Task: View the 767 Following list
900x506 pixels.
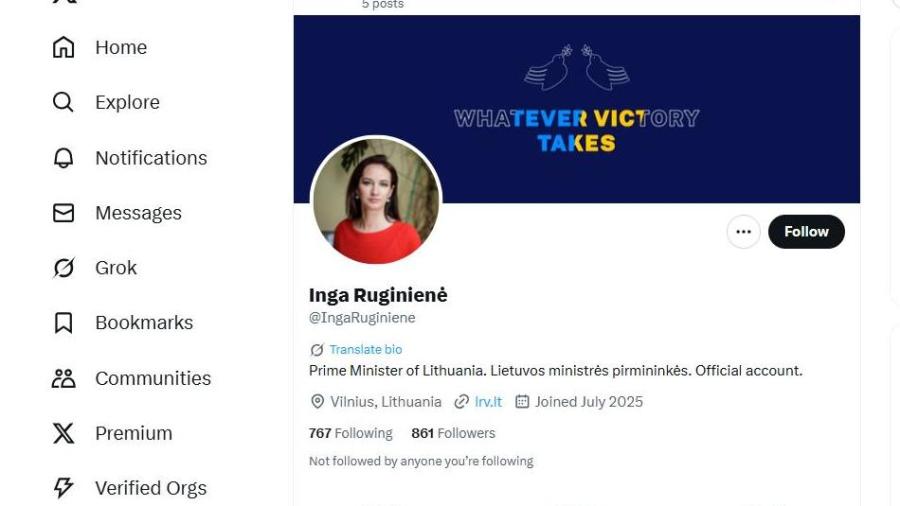Action: pyautogui.click(x=351, y=433)
